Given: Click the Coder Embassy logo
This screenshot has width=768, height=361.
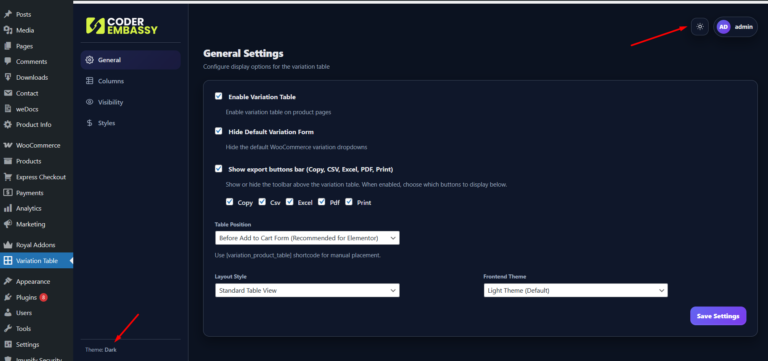Looking at the screenshot, I should point(122,25).
